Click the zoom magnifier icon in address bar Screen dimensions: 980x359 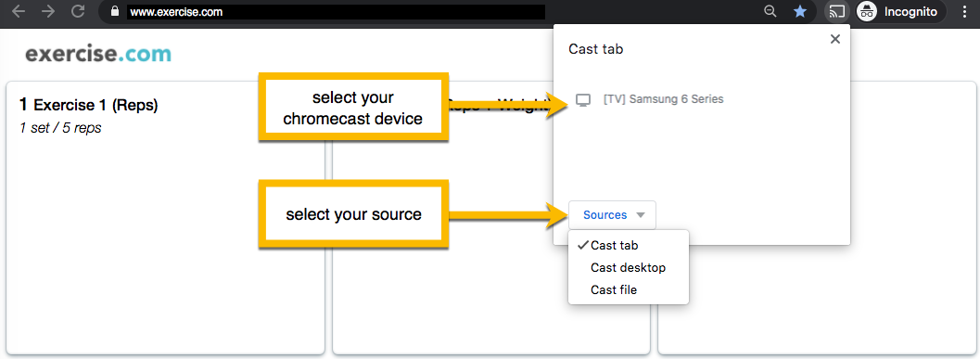pos(770,11)
